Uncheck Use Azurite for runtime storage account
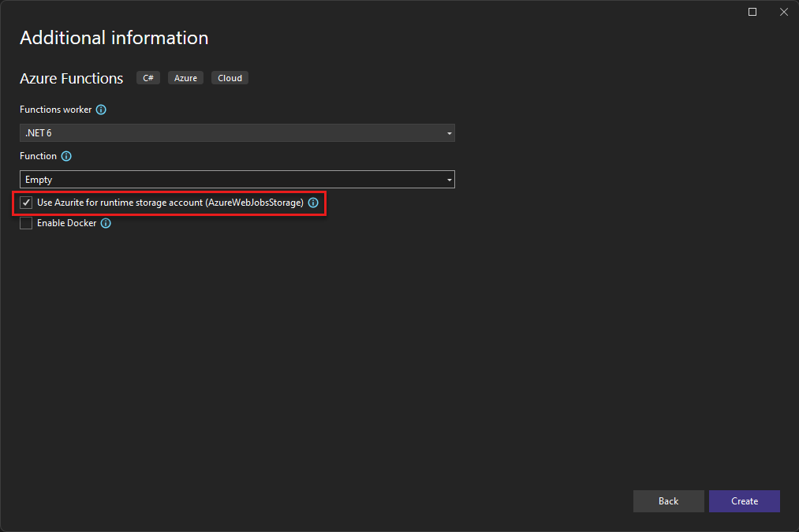This screenshot has width=799, height=532. (x=26, y=203)
